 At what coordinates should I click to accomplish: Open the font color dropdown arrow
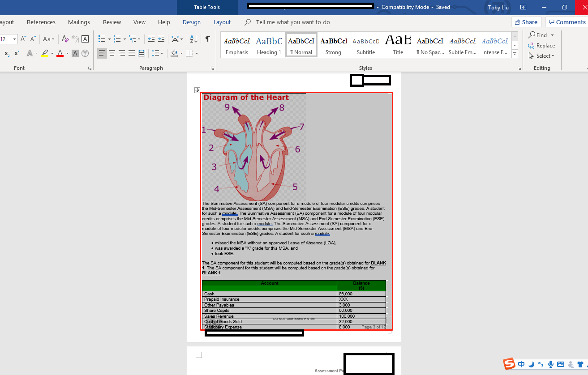tap(68, 53)
